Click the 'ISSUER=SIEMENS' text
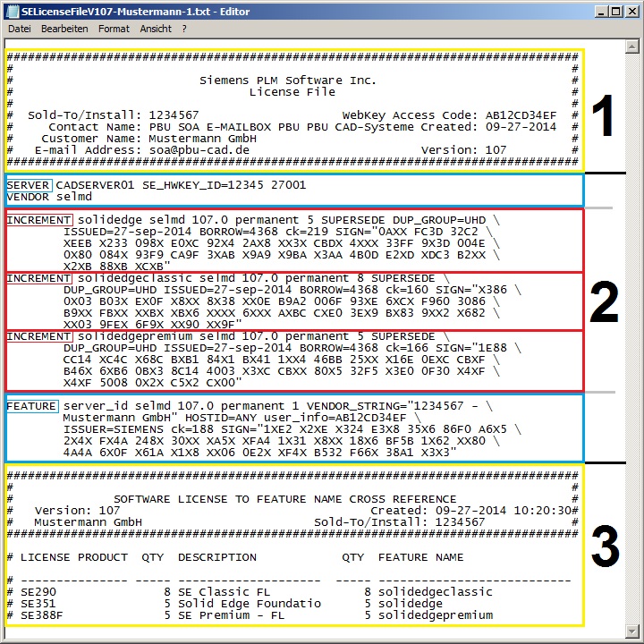 click(113, 429)
